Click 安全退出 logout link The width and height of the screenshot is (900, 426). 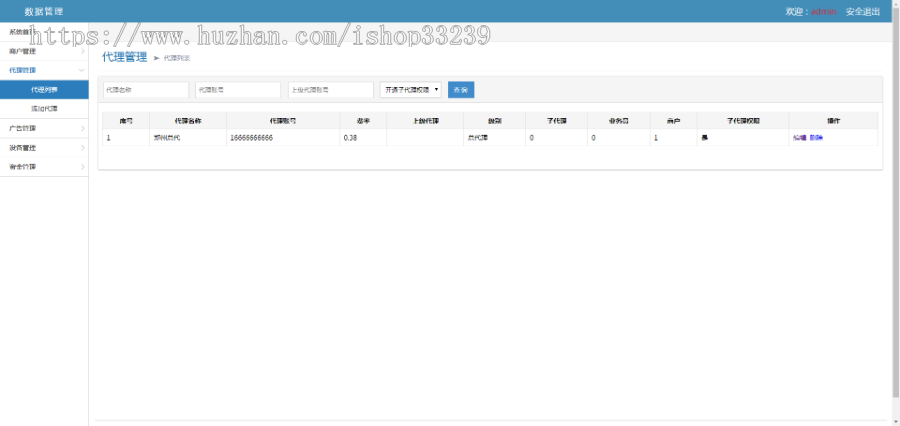(x=863, y=11)
